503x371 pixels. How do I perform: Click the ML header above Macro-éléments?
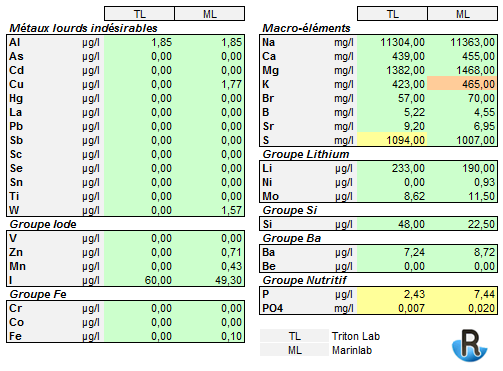pos(462,14)
